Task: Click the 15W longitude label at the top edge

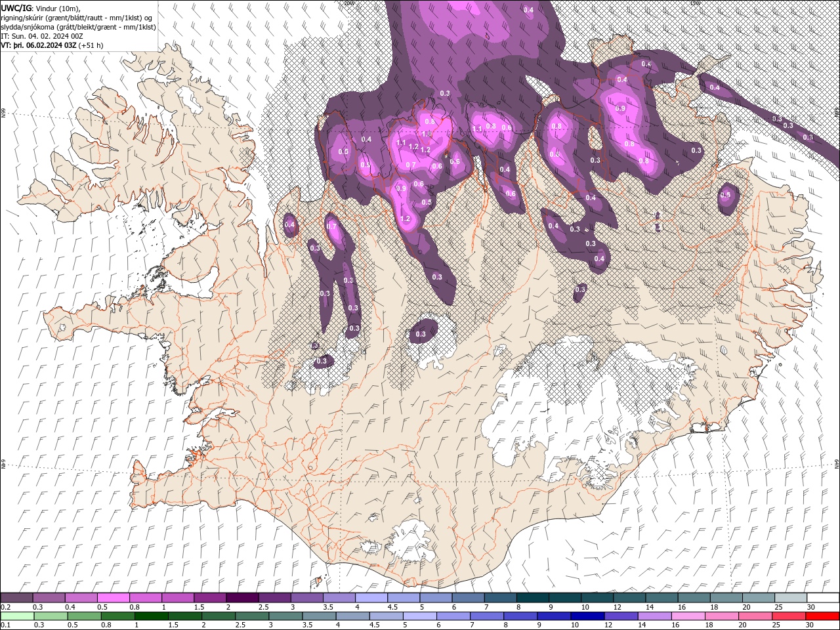Action: point(695,3)
